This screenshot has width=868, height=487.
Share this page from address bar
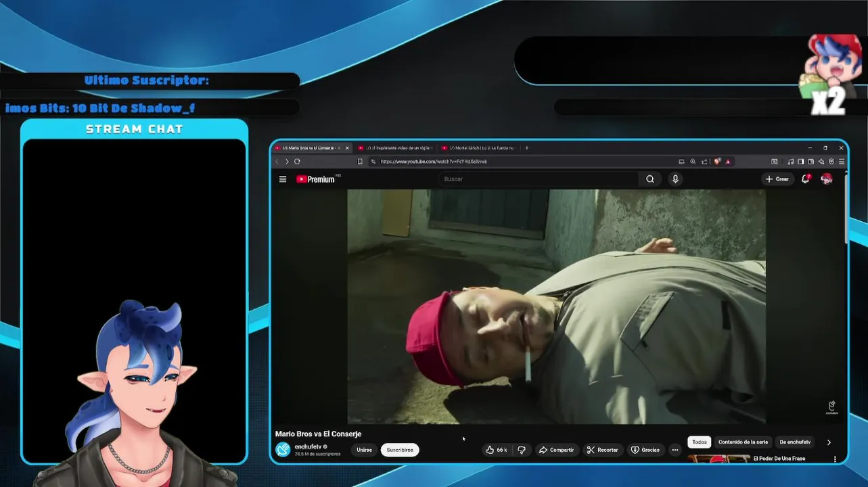click(704, 162)
